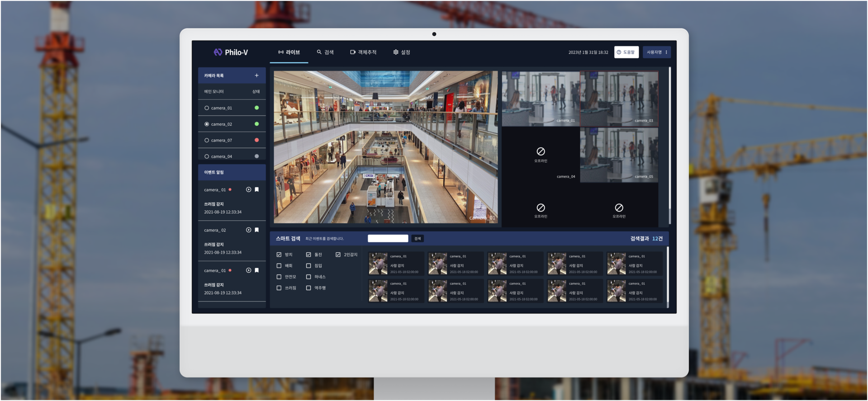Viewport: 868px width, 401px height.
Task: Select the small camera_01 grid tile
Action: click(541, 99)
